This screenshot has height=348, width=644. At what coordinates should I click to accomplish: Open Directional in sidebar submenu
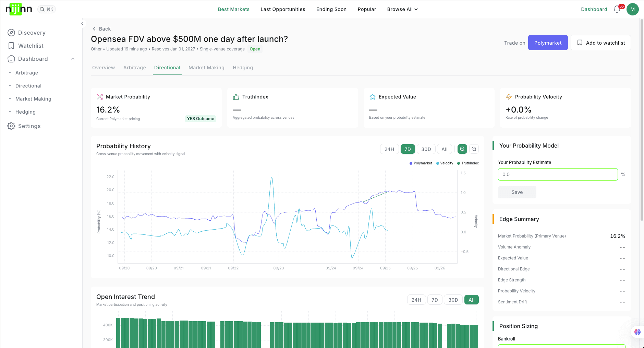(x=28, y=86)
